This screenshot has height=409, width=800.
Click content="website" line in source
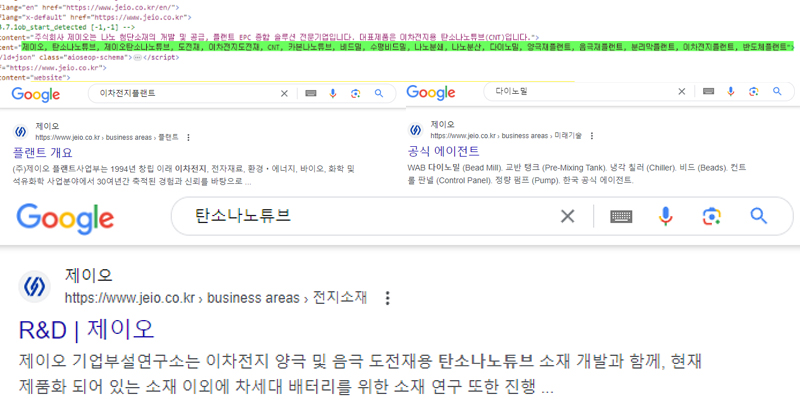coord(35,78)
